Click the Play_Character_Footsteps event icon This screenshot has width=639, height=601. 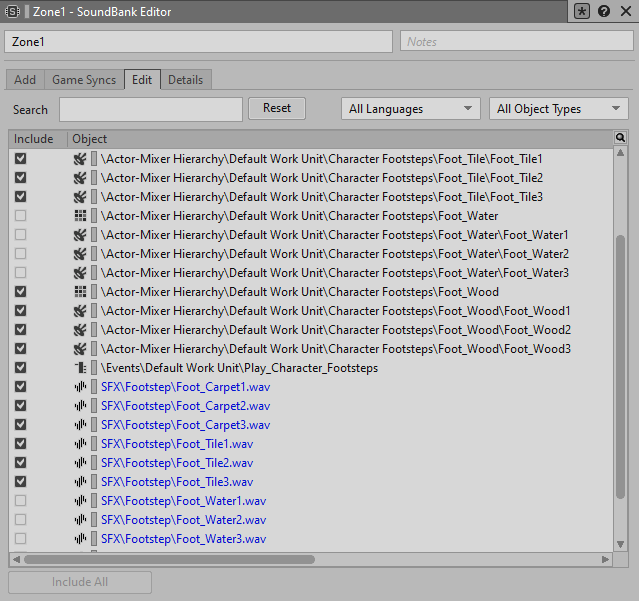pos(80,368)
